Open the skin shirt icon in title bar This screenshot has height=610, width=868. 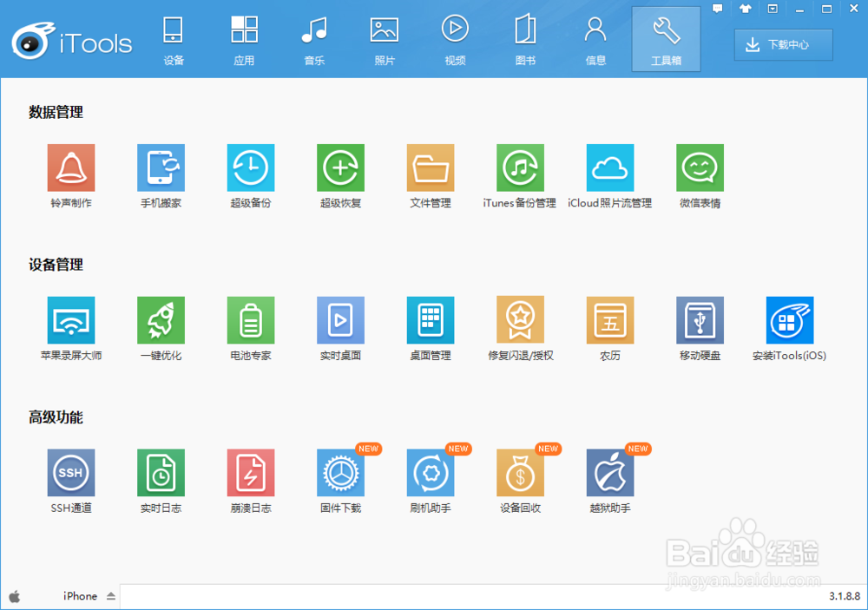coord(745,9)
